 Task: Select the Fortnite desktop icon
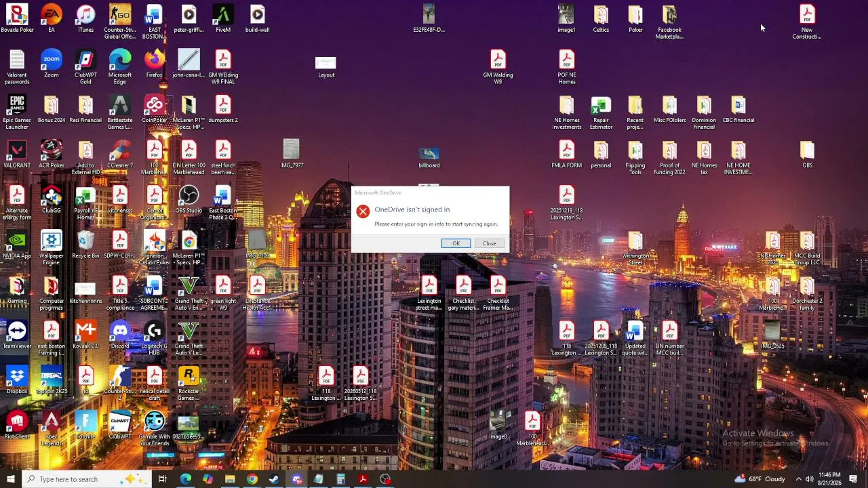coord(85,426)
